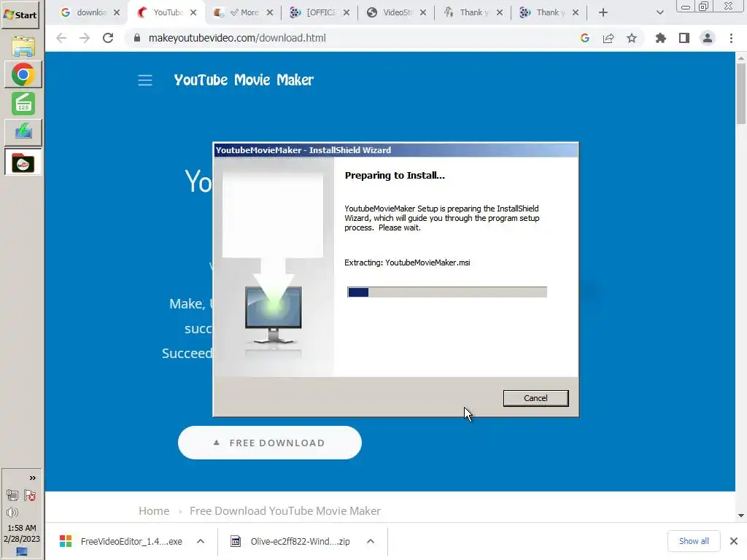Open a new tab with plus button
The width and height of the screenshot is (747, 560).
(x=603, y=13)
